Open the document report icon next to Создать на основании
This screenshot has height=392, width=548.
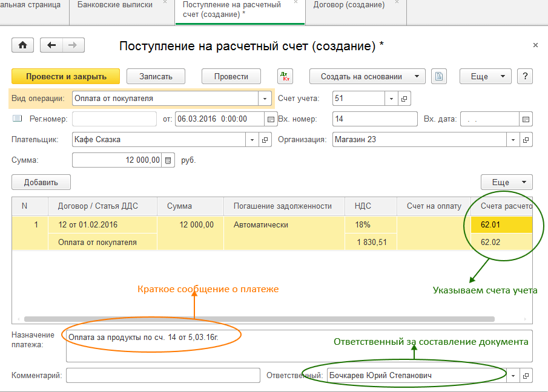[439, 76]
